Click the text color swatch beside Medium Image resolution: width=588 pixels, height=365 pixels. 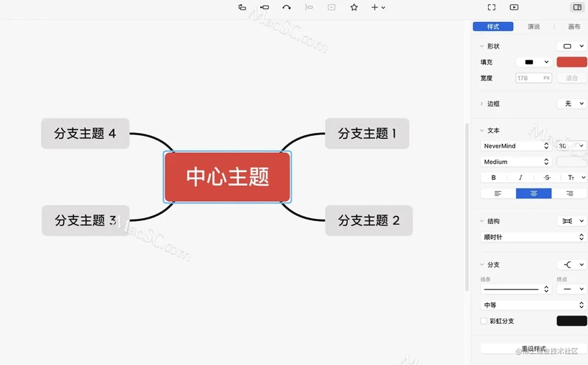[572, 162]
